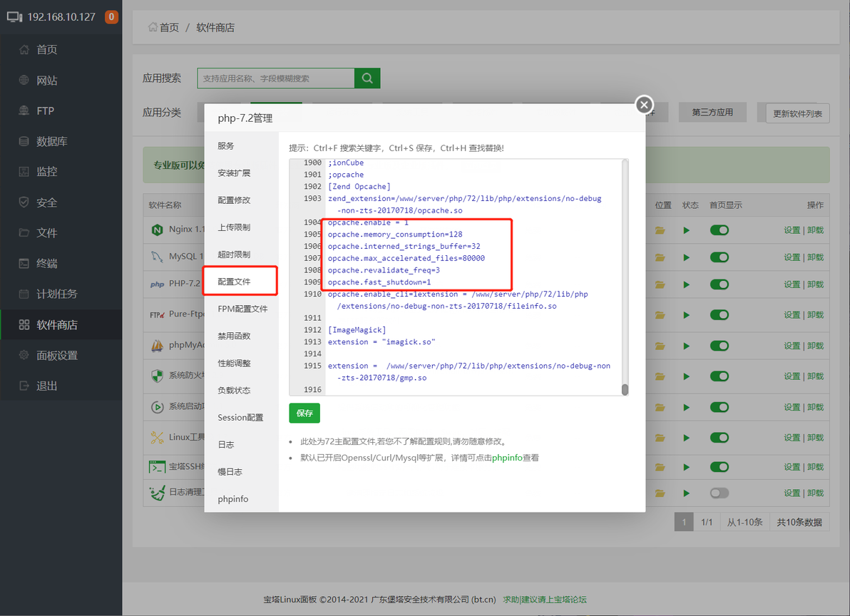Toggle the PHP-7.2 homepage display switch
Image resolution: width=850 pixels, height=616 pixels.
tap(720, 284)
